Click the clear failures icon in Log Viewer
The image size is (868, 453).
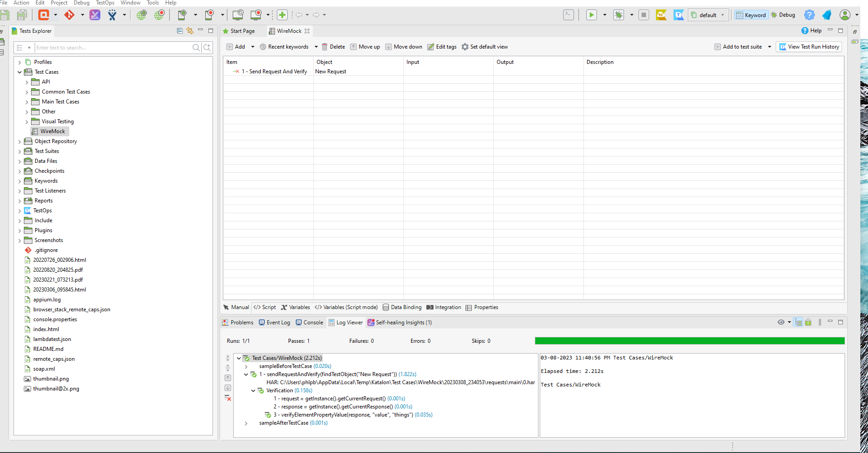pos(228,398)
